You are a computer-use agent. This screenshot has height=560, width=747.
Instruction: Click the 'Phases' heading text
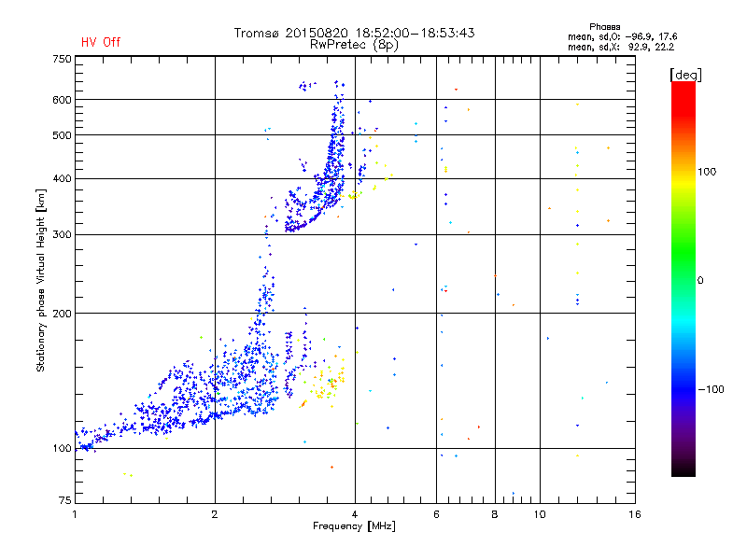pyautogui.click(x=604, y=27)
